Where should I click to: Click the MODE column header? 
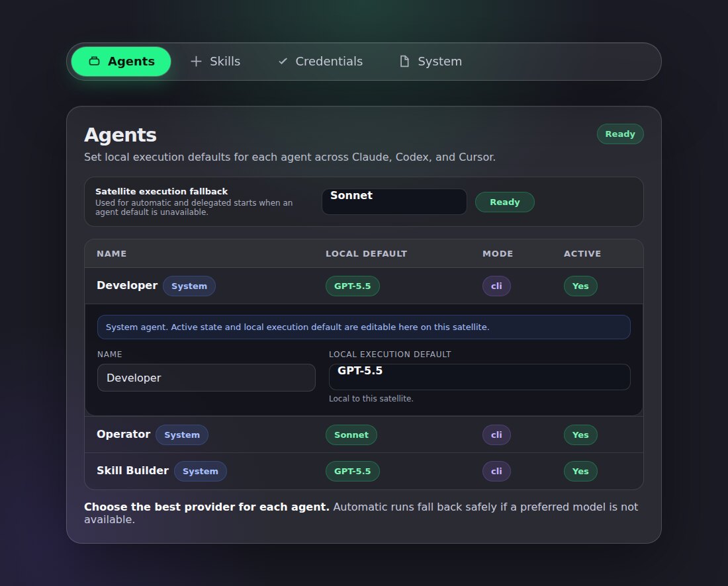pyautogui.click(x=498, y=254)
